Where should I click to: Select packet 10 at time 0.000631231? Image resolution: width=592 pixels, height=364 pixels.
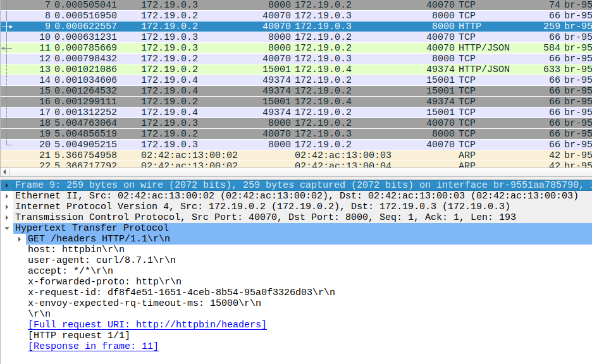296,37
